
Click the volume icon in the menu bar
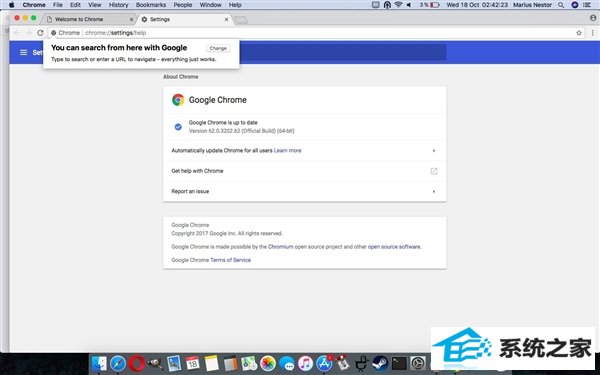coord(409,5)
